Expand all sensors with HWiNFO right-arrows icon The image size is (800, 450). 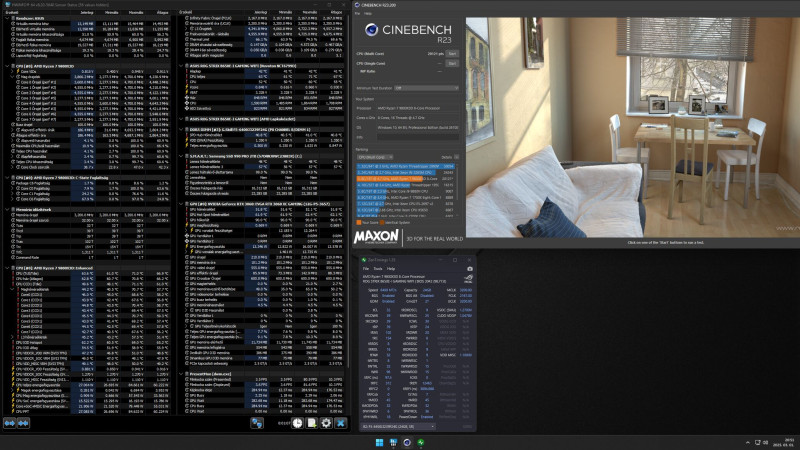click(10, 423)
